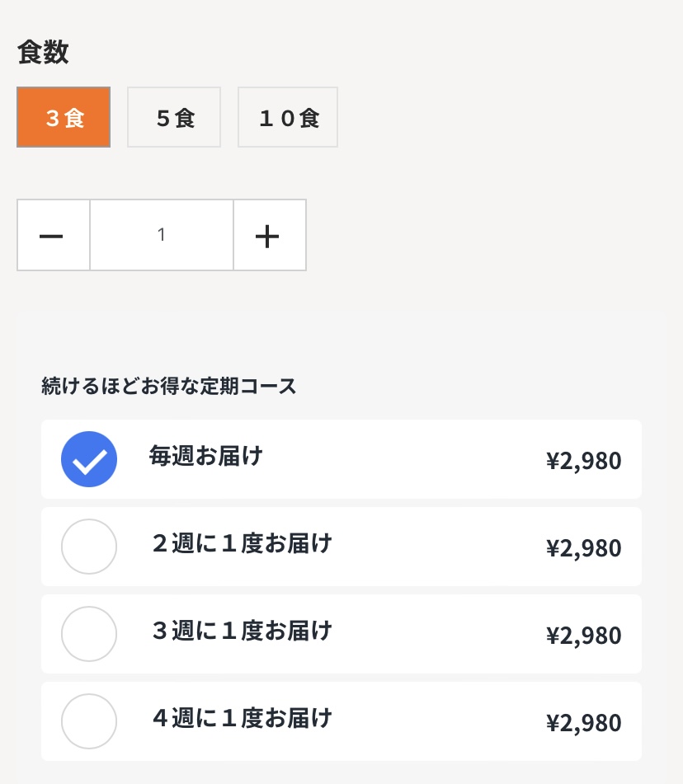Choose the 5食 meal count option
The image size is (683, 784).
[174, 117]
